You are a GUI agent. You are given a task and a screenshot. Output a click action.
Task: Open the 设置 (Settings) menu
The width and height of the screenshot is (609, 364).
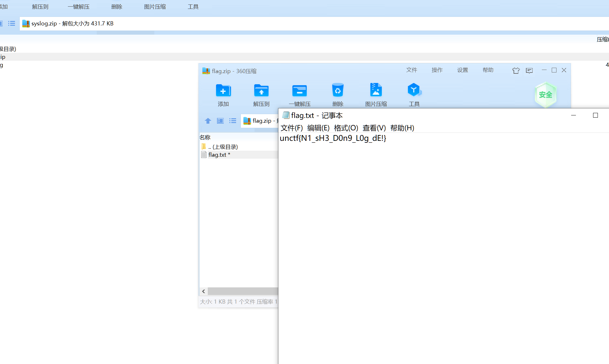pos(462,70)
